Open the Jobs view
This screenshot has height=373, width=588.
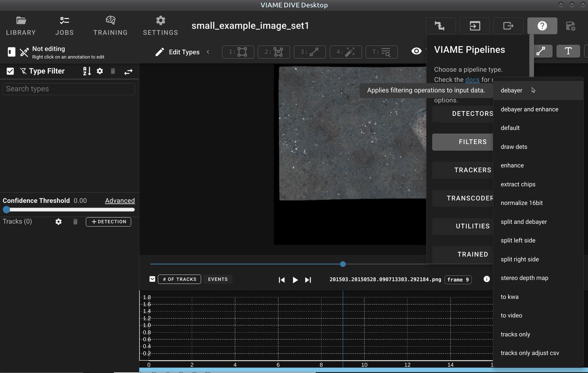64,26
